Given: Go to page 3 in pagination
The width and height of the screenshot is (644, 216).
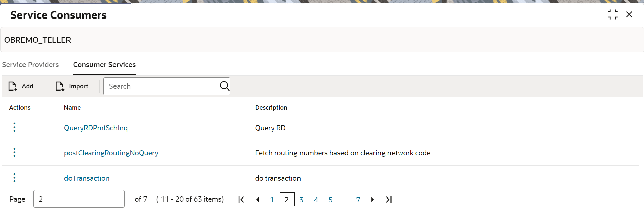Looking at the screenshot, I should (x=301, y=200).
